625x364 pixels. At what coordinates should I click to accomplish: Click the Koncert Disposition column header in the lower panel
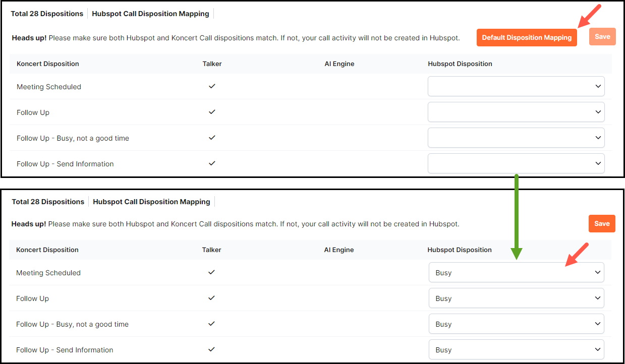(x=47, y=250)
